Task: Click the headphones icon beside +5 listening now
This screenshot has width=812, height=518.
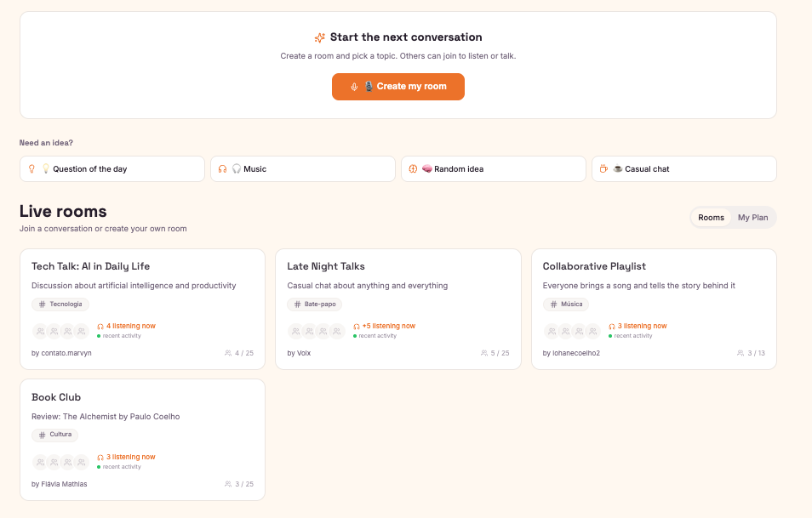Action: pos(357,327)
